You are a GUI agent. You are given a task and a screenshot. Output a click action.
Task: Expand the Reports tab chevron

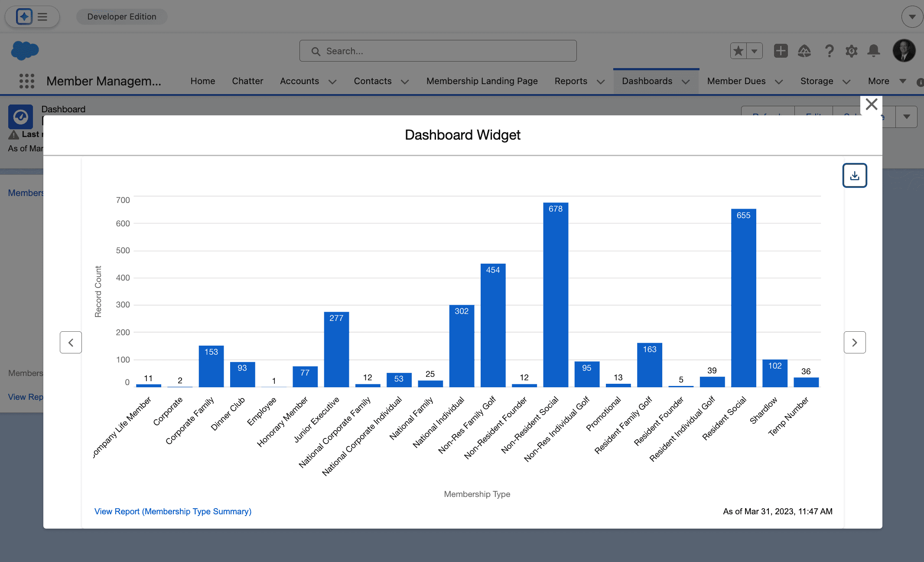pos(601,82)
